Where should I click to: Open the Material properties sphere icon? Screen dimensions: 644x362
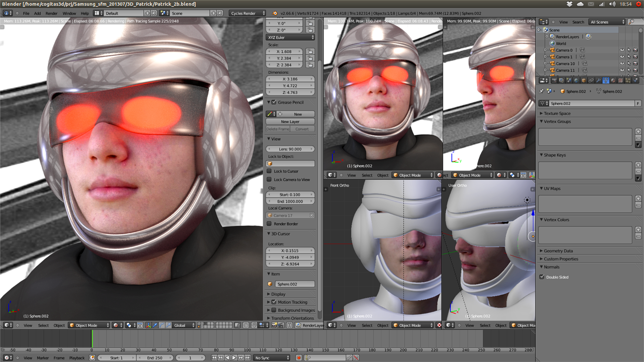pos(612,80)
